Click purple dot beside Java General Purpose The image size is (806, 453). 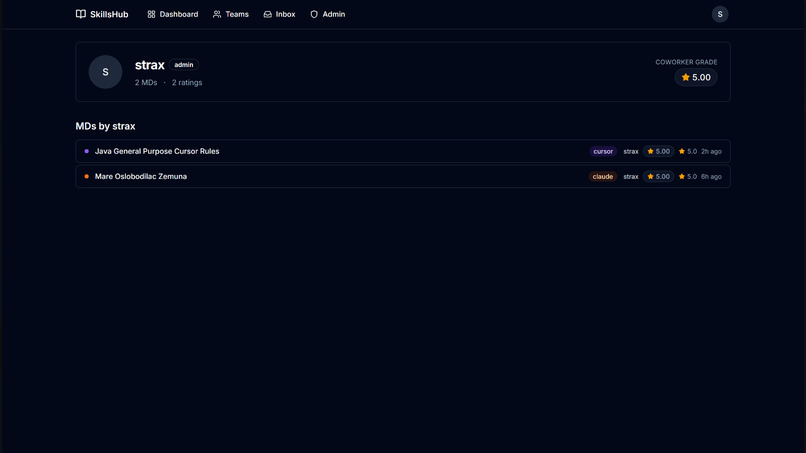(86, 151)
